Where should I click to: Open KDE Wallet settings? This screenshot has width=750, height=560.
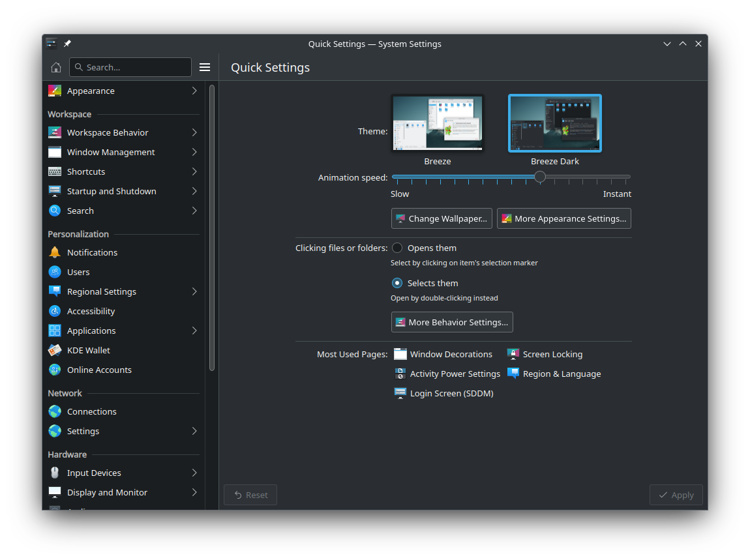[x=55, y=350]
